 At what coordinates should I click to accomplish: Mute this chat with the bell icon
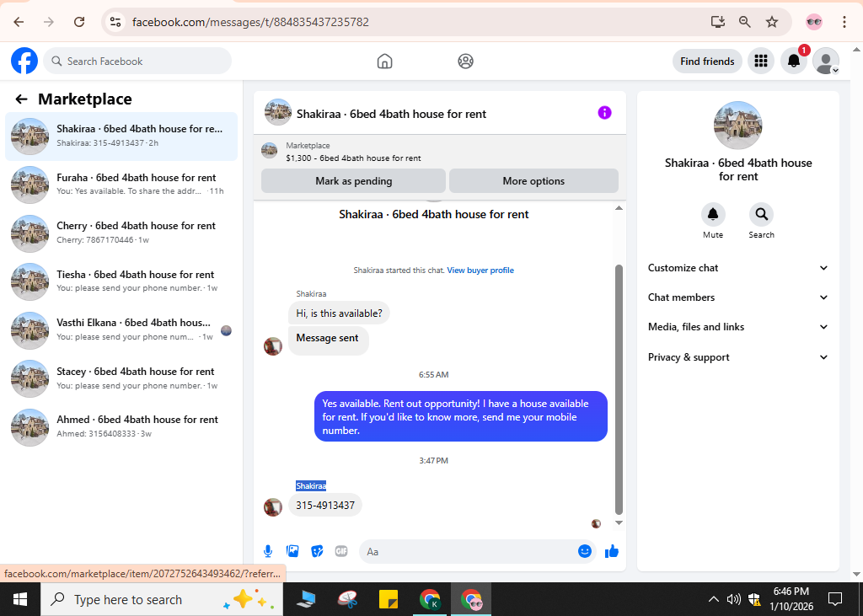713,214
